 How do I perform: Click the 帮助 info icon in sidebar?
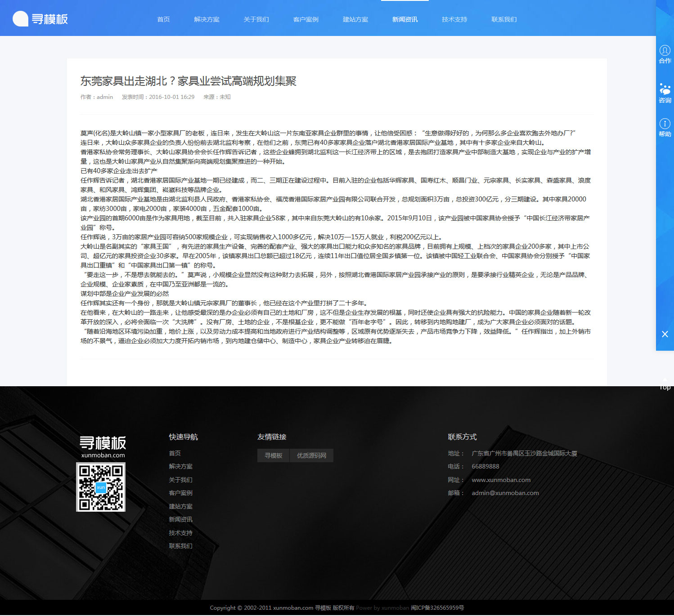[x=665, y=124]
